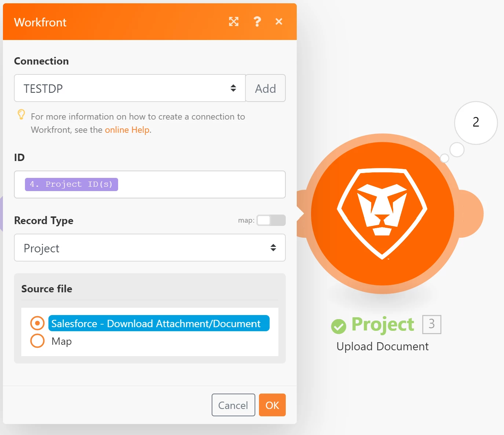Click the green checkmark next to Project
Screen dimensions: 504x435
pos(339,326)
